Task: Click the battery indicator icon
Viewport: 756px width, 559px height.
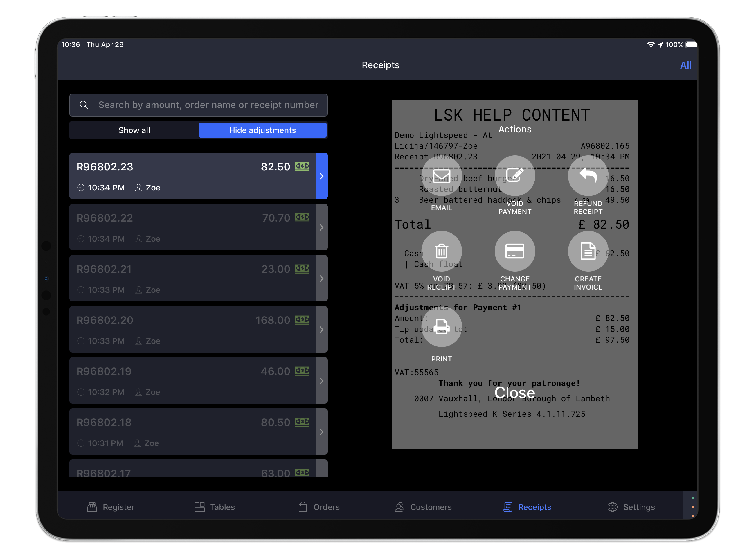Action: (x=691, y=45)
